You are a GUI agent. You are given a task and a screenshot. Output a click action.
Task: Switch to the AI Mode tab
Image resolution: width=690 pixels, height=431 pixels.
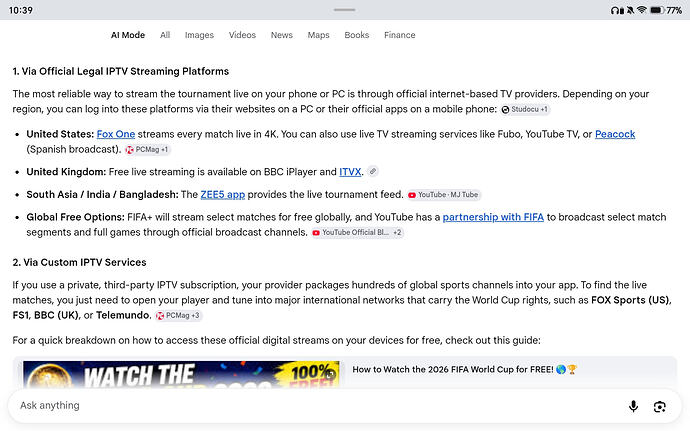click(x=128, y=35)
